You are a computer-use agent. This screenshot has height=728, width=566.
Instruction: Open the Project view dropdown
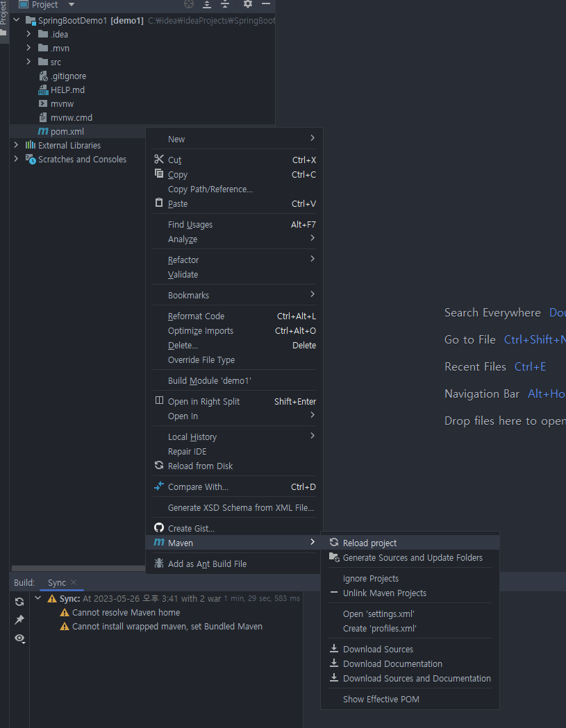click(x=72, y=5)
